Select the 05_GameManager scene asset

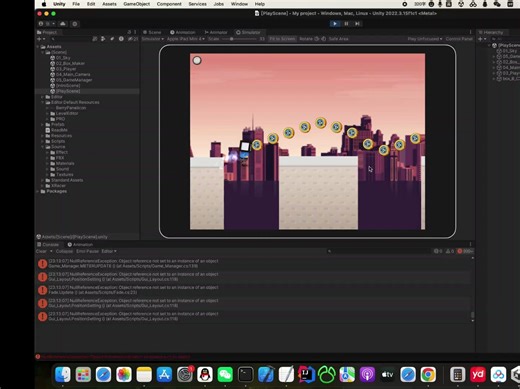[x=71, y=80]
